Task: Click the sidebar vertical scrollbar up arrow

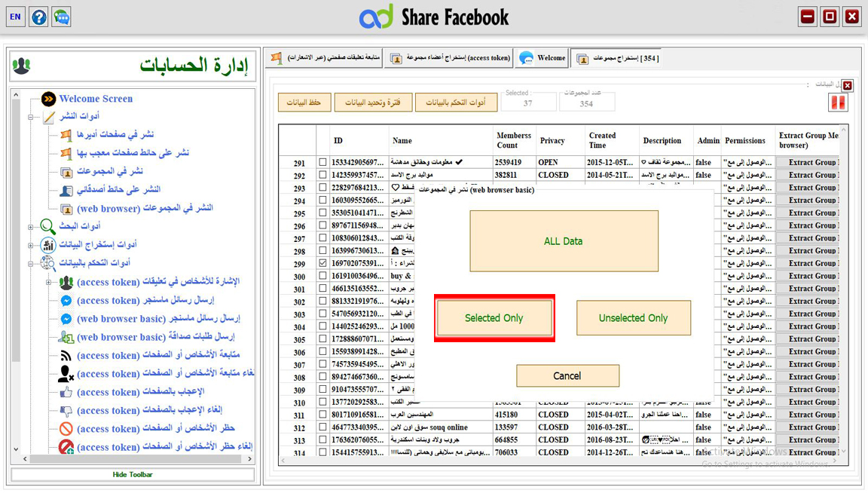Action: click(16, 95)
